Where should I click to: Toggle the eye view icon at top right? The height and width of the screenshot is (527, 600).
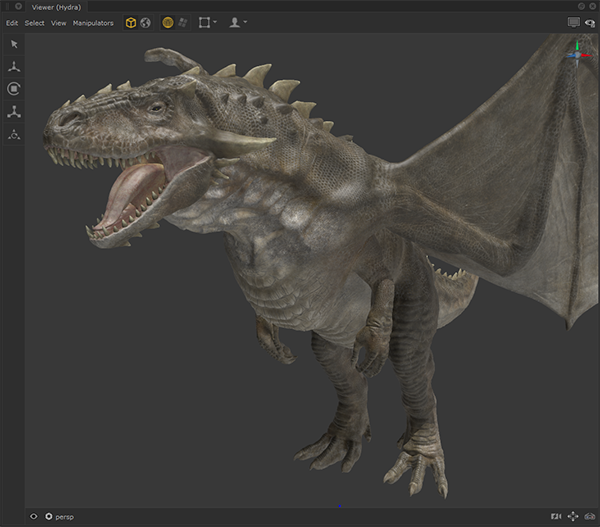tap(589, 22)
